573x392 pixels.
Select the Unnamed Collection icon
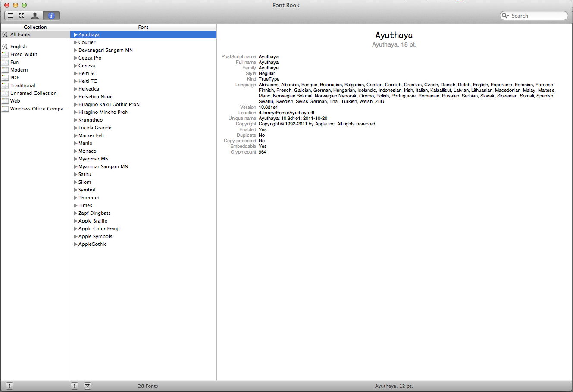pyautogui.click(x=5, y=93)
